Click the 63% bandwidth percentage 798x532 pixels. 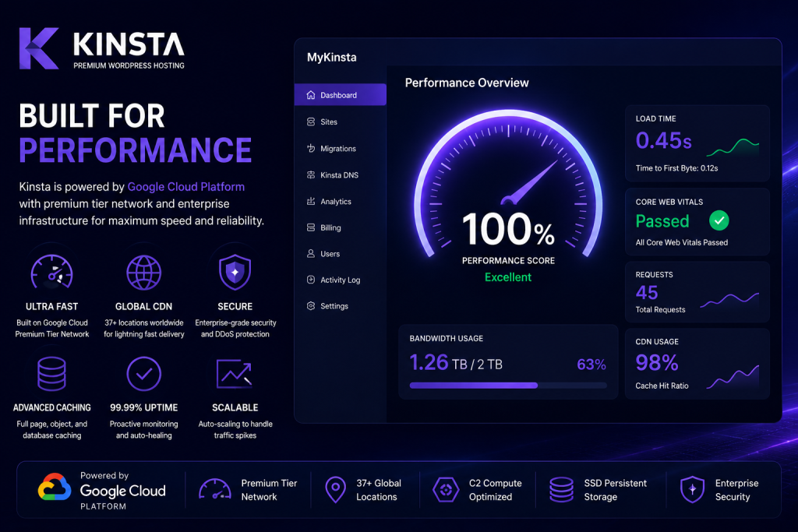click(591, 365)
